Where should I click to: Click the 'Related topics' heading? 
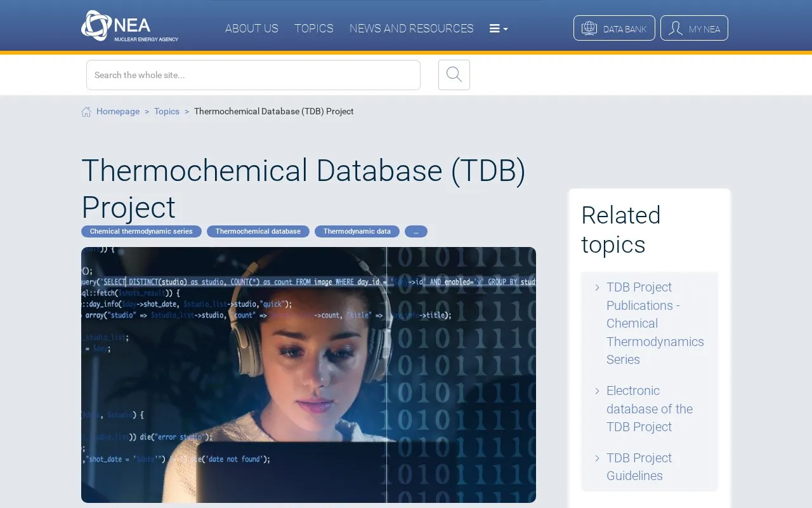(621, 230)
